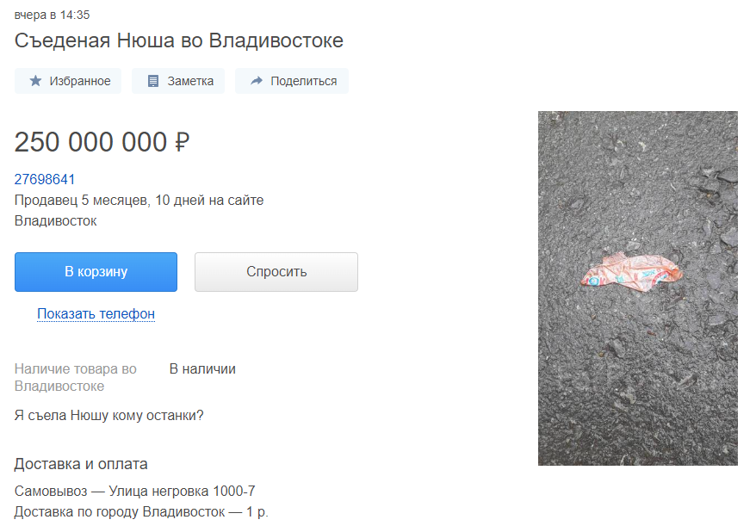Click the listing title Съеденая Нюша во Владивостоке
The height and width of the screenshot is (532, 756).
pyautogui.click(x=179, y=40)
